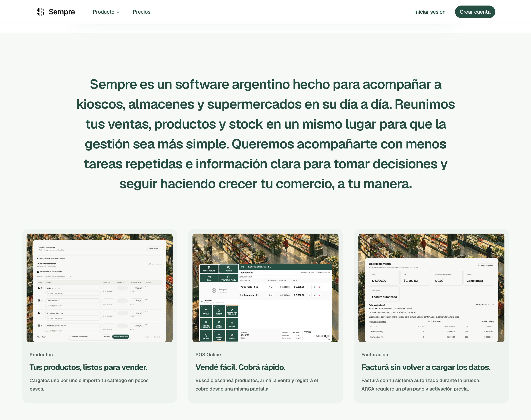
Task: Click the F2 Buscar search tile
Action: 219,311
